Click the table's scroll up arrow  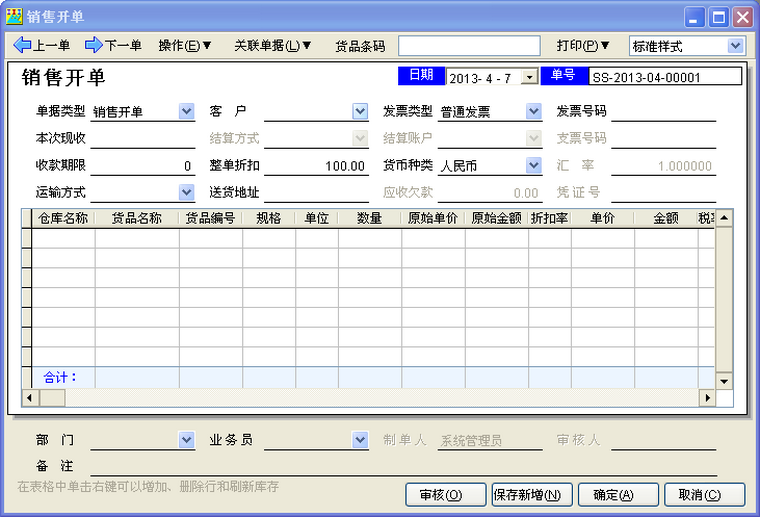tap(724, 218)
